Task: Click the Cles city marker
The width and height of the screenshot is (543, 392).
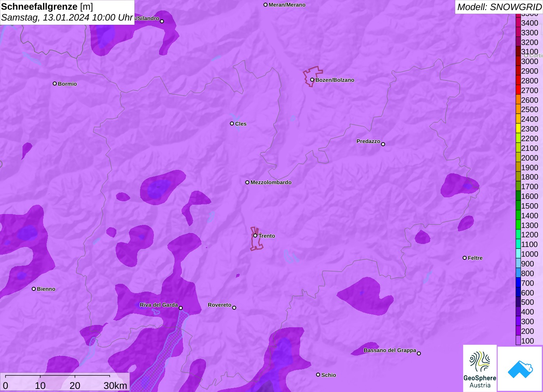Action: point(232,124)
